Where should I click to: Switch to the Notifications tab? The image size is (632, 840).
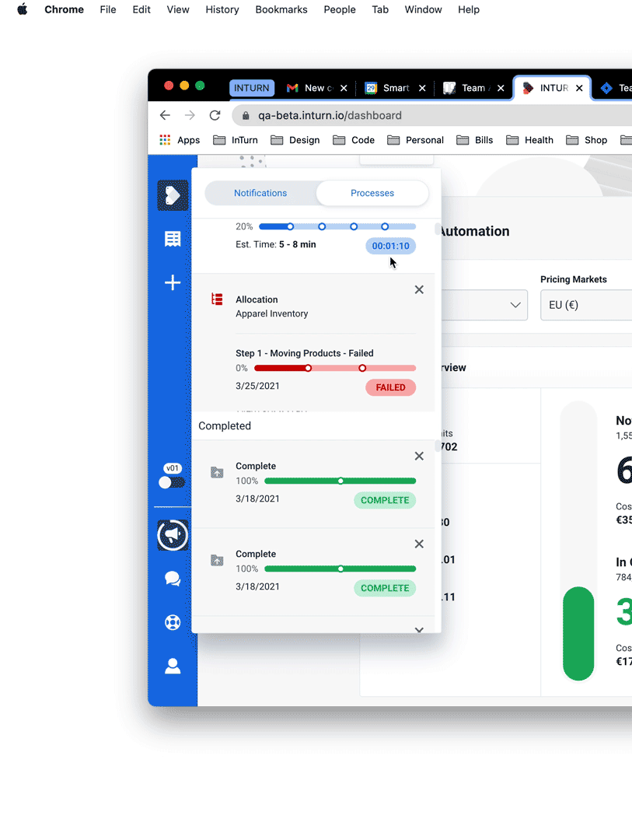pos(260,193)
